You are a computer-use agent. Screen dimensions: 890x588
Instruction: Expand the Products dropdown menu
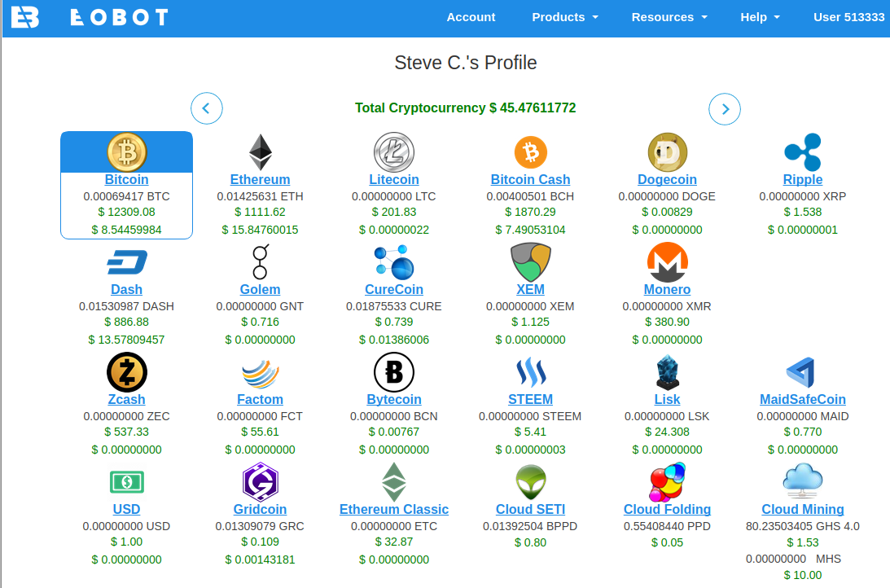[565, 17]
